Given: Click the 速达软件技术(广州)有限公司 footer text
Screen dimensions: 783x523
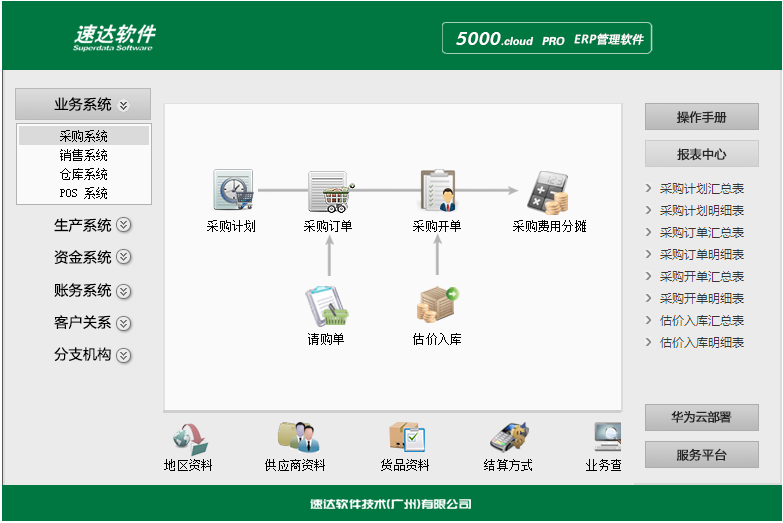Looking at the screenshot, I should (391, 504).
